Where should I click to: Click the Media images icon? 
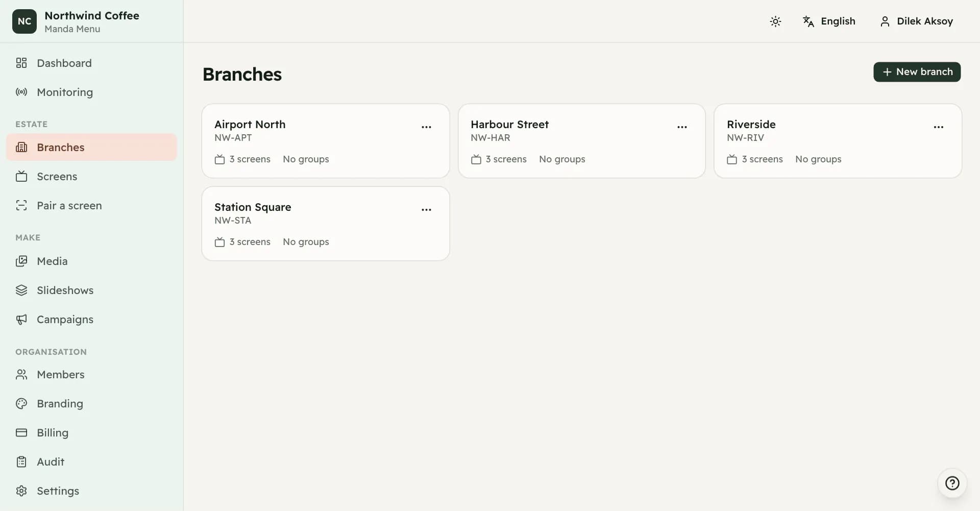click(21, 261)
